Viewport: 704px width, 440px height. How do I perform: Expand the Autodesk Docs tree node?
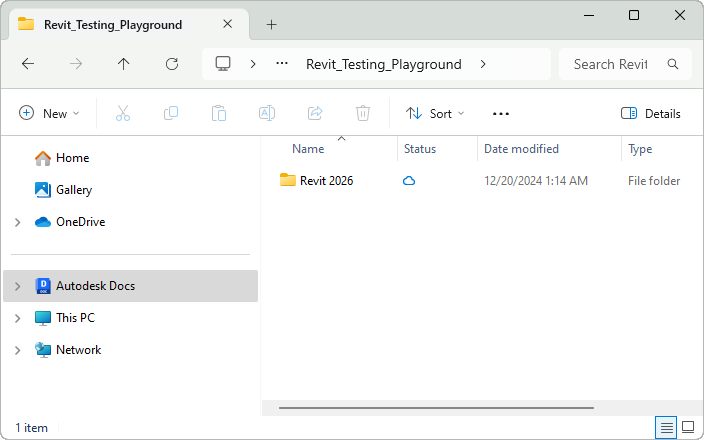pyautogui.click(x=18, y=286)
